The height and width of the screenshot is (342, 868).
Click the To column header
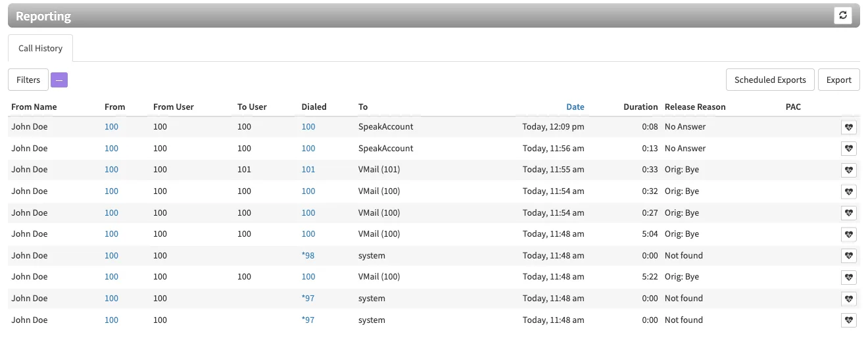point(363,107)
